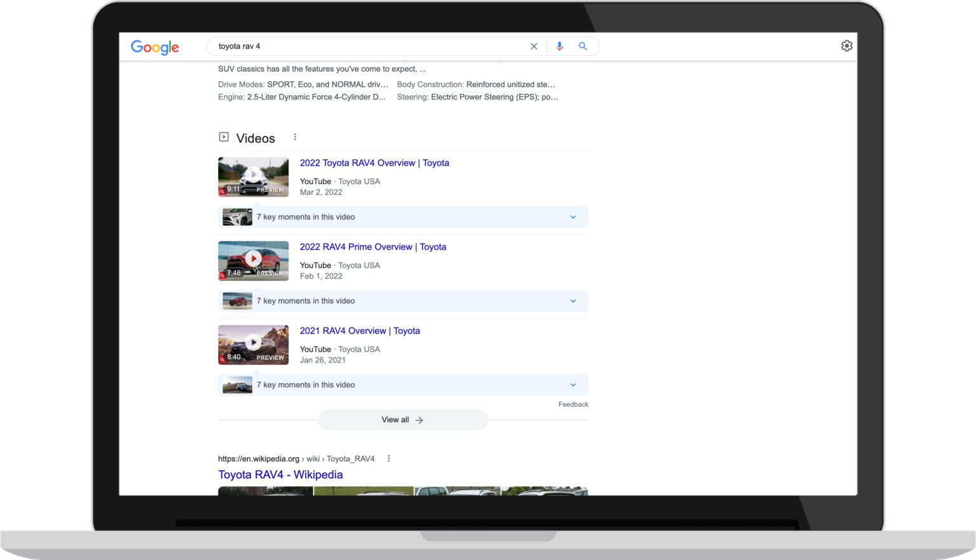Play the 2021 RAV4 Overview video thumbnail
The height and width of the screenshot is (560, 976).
point(253,343)
